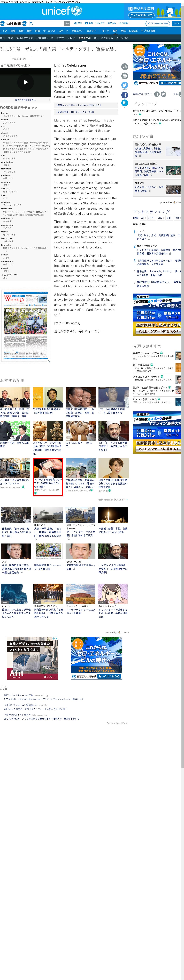The width and height of the screenshot is (184, 980).
Task: Click デジタル毎日申し込み button
Action: tap(158, 23)
